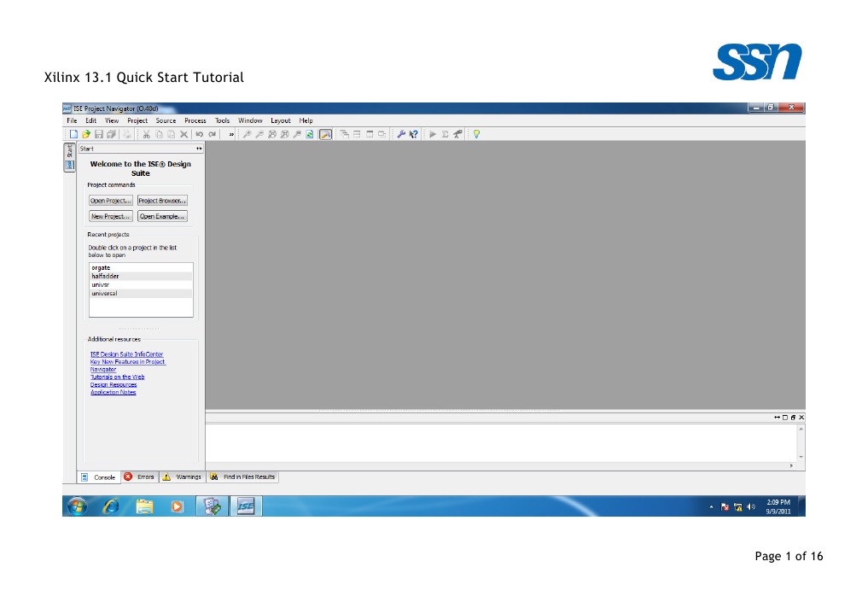Click the vertical Start side tab
Image resolution: width=868 pixels, height=614 pixels.
point(70,157)
